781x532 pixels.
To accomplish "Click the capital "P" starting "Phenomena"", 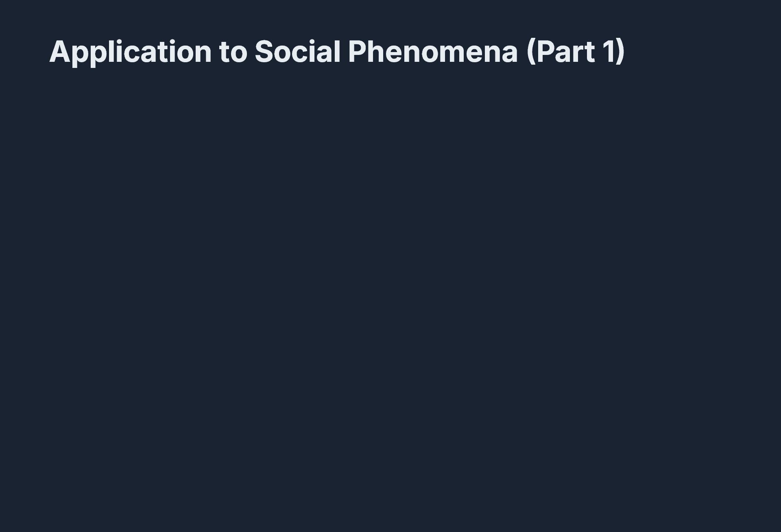I will point(357,52).
